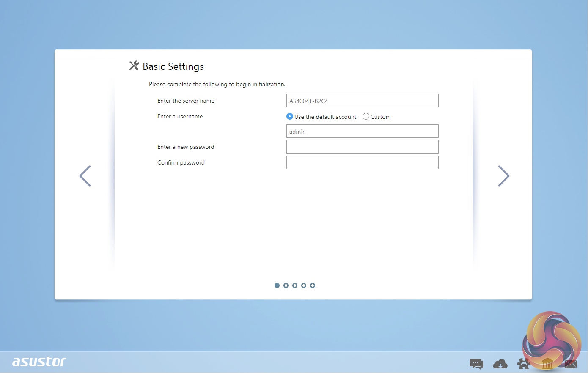This screenshot has height=373, width=588.
Task: Jump to third step pagination dot
Action: click(x=295, y=285)
